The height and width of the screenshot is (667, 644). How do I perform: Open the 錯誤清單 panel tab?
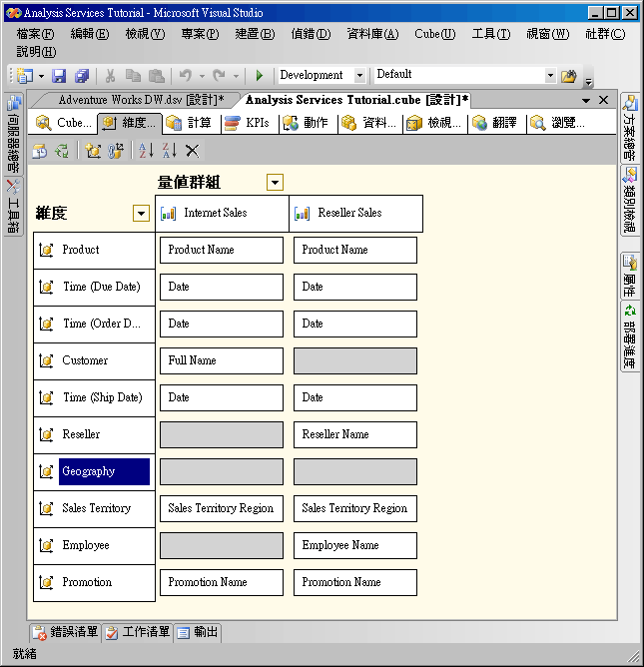tap(66, 632)
